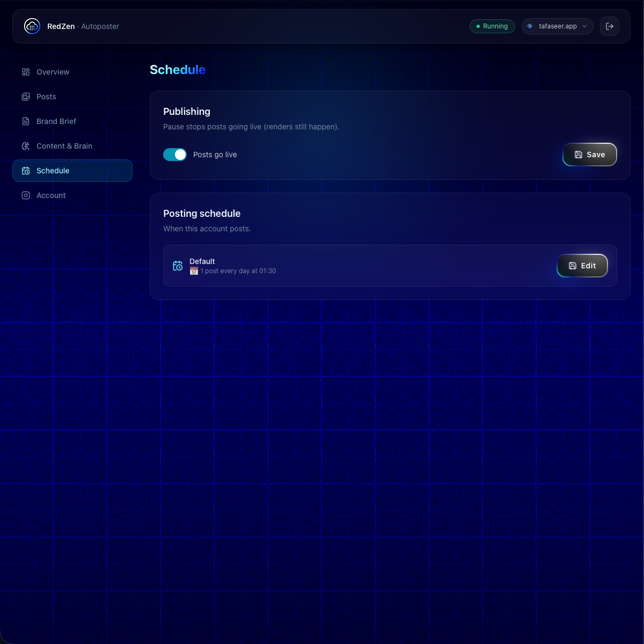Click the Overview grid icon in sidebar
This screenshot has height=644, width=644.
[x=26, y=72]
